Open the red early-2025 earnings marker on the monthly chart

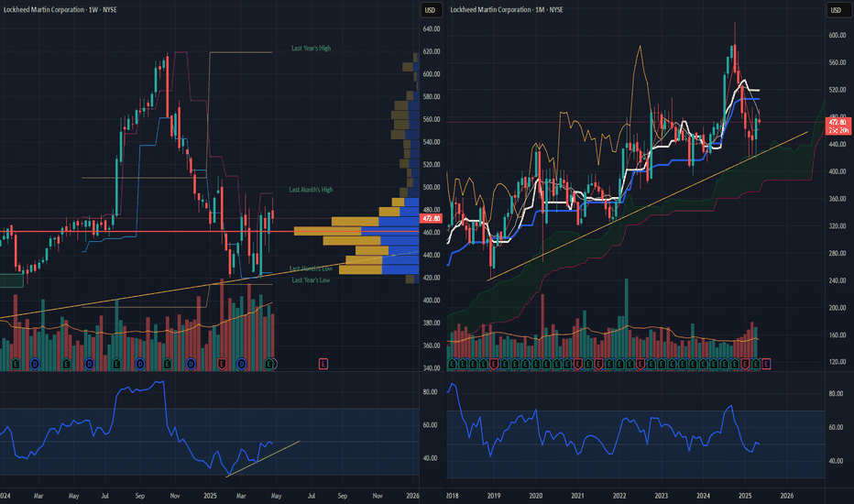tap(745, 364)
